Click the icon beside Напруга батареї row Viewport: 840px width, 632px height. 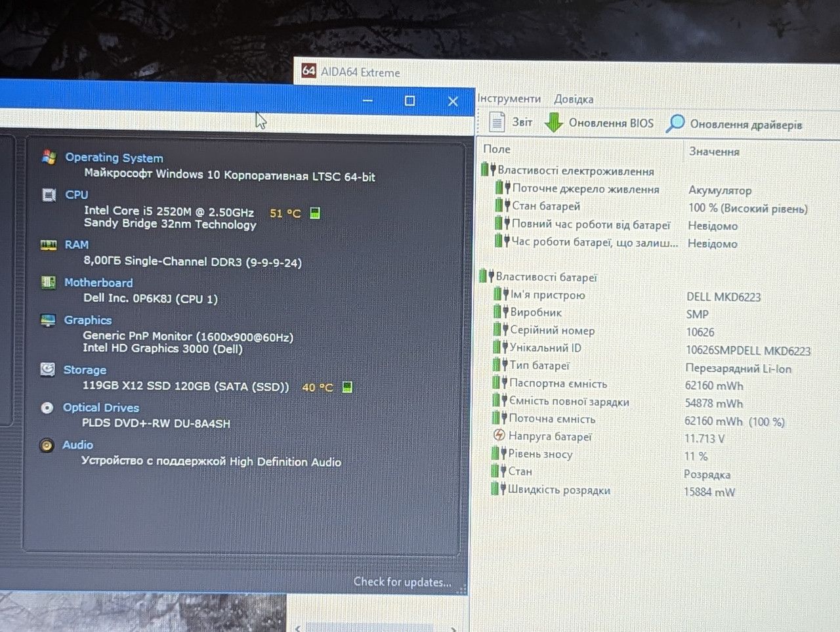(499, 436)
